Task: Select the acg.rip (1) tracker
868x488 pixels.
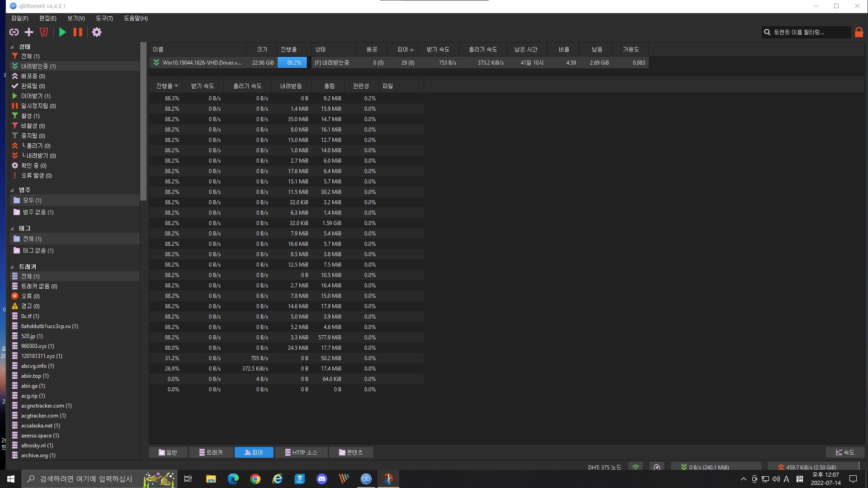Action: (x=75, y=395)
